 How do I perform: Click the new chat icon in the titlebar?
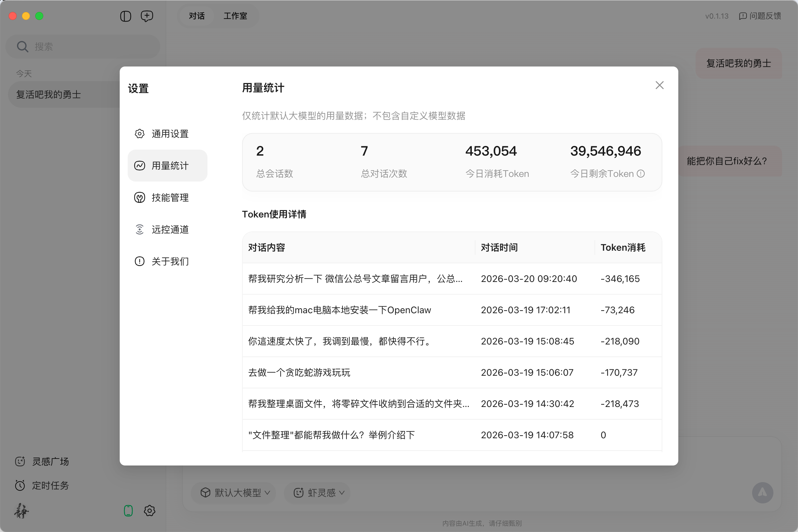pos(147,16)
